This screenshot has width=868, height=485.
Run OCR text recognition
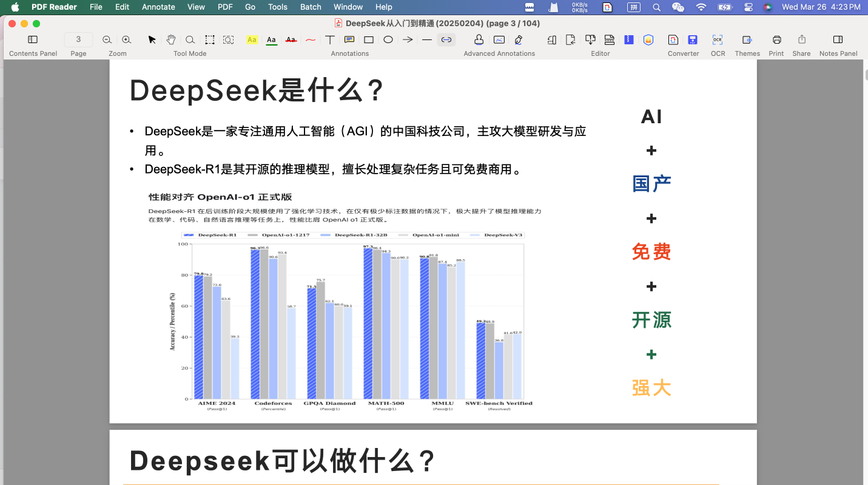pos(718,39)
